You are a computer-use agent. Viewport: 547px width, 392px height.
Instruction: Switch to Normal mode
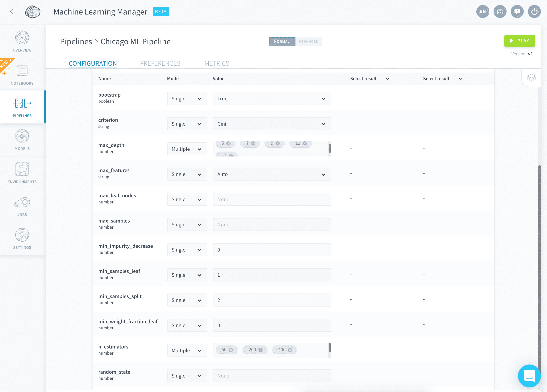tap(282, 41)
